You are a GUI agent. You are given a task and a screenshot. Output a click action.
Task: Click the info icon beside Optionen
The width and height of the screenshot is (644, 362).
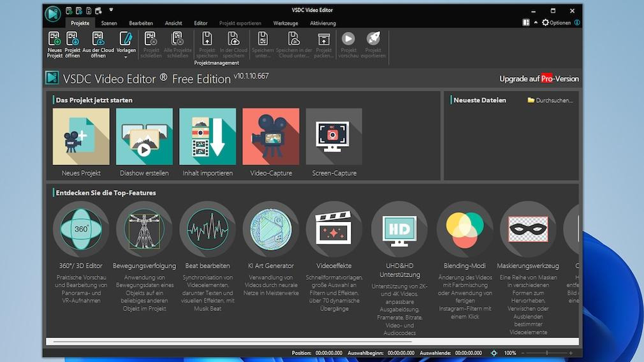coord(577,22)
